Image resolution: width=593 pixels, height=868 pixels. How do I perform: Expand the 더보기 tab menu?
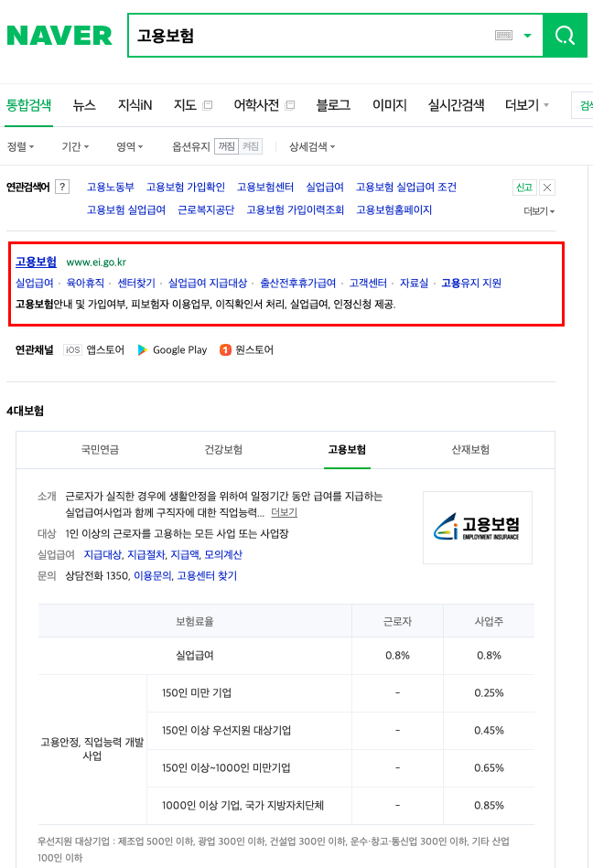(x=526, y=104)
